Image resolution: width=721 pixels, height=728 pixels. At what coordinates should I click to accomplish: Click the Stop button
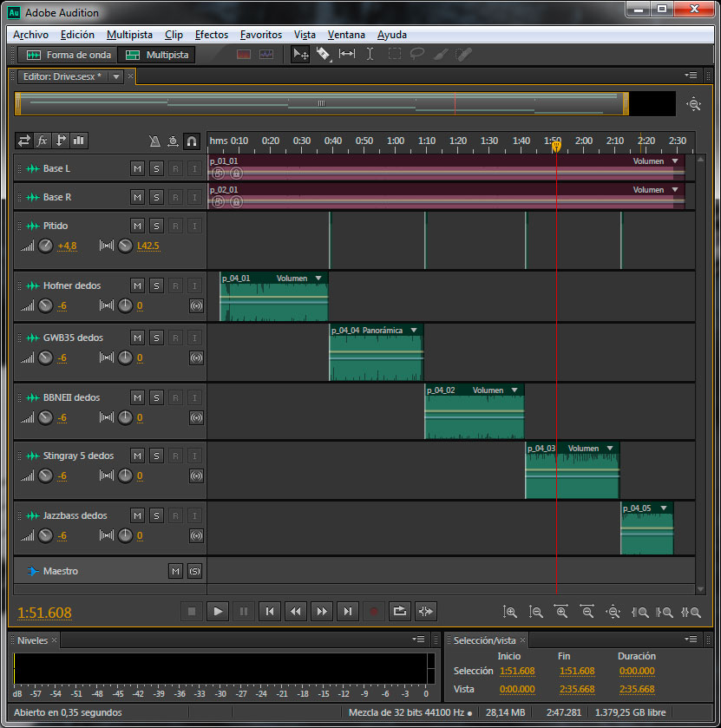coord(191,612)
